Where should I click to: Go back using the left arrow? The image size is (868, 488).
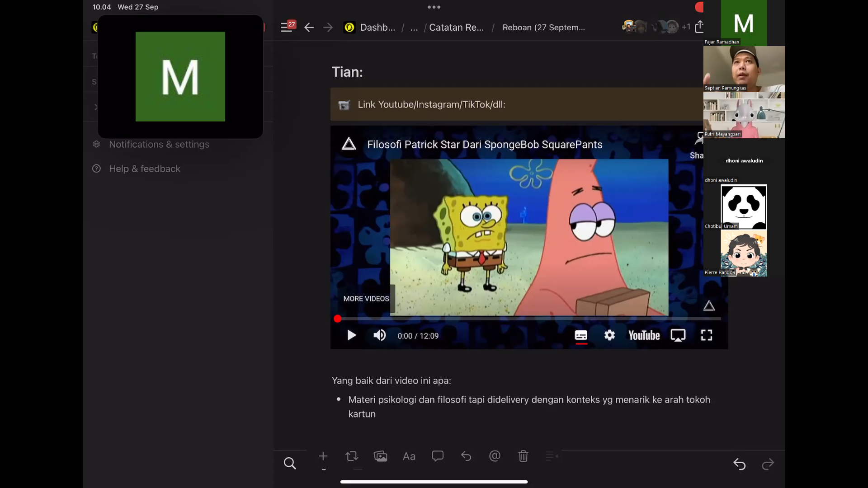[x=309, y=28]
